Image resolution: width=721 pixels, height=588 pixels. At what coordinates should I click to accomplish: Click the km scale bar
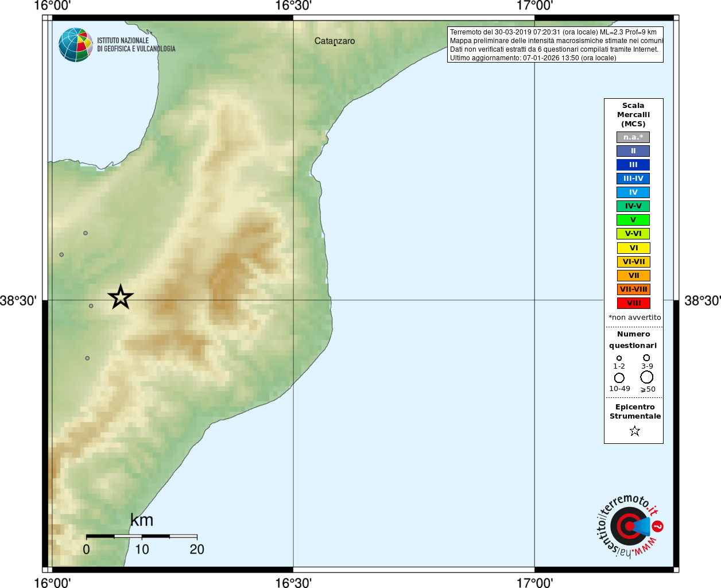pos(141,536)
